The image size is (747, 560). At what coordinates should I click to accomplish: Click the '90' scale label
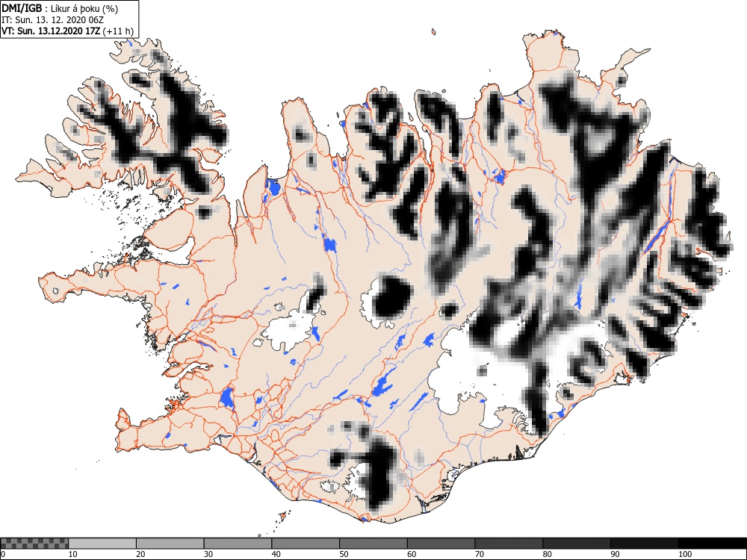pyautogui.click(x=615, y=554)
